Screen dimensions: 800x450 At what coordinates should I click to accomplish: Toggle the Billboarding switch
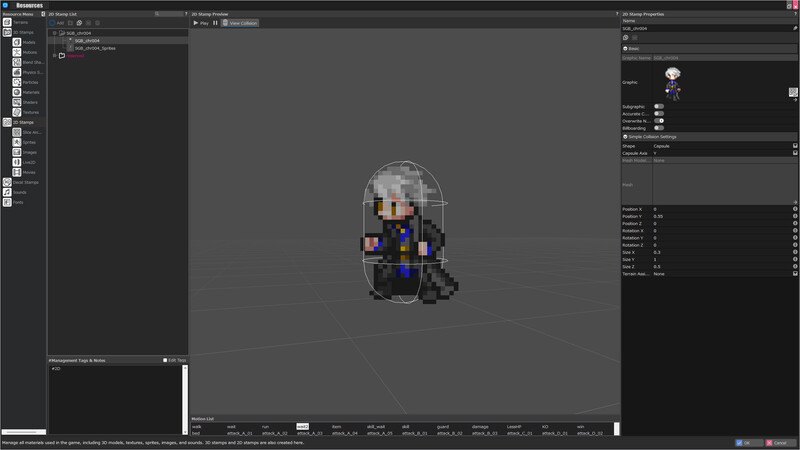(x=659, y=128)
